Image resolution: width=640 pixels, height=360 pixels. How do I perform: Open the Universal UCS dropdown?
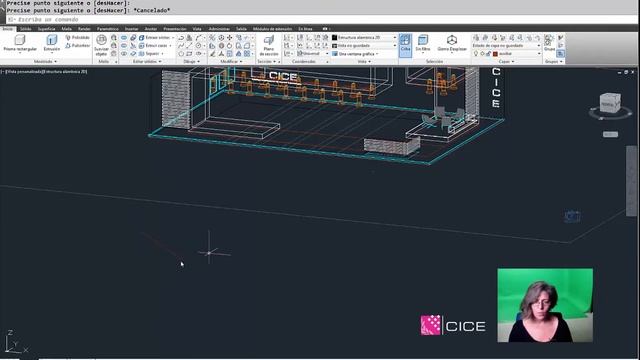(313, 53)
